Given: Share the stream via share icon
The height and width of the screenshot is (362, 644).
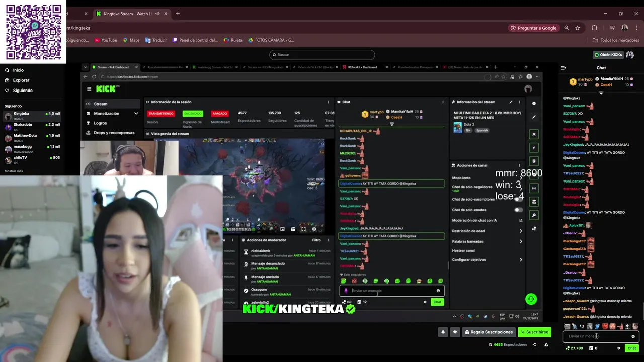Looking at the screenshot, I should click(534, 345).
